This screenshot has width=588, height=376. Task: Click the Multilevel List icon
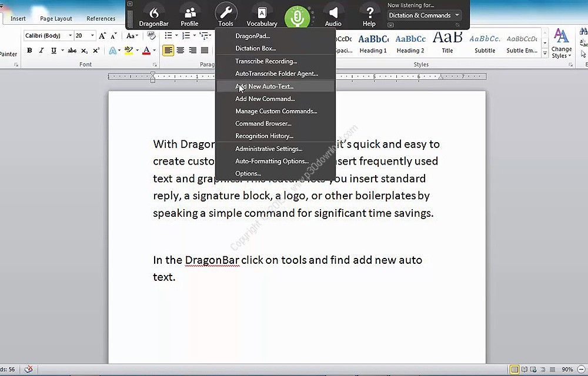(x=203, y=36)
